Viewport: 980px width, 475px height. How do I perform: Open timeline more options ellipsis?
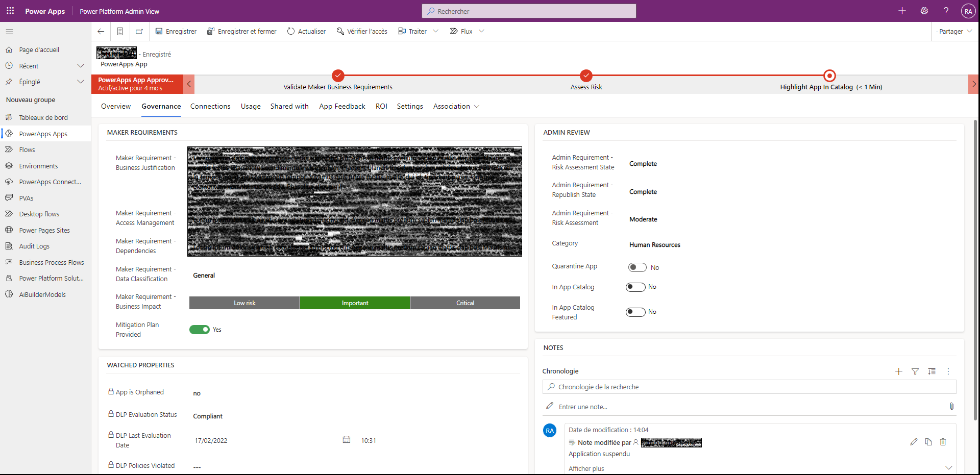(948, 371)
